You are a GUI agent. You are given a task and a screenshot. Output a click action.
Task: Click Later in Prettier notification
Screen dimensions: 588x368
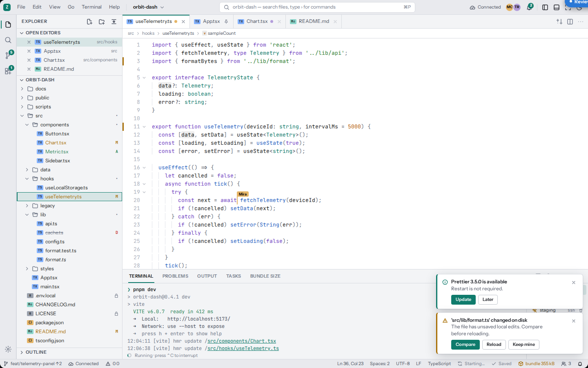488,300
